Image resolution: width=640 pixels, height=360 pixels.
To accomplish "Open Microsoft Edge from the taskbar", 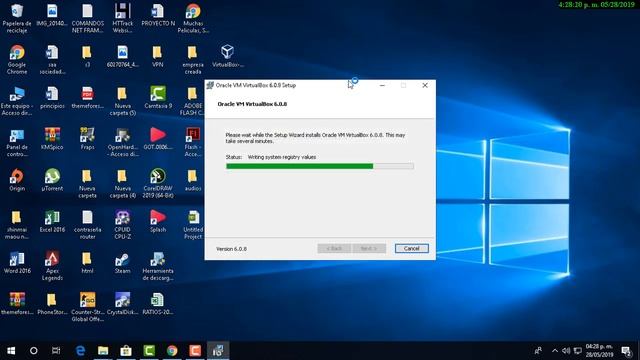I will pos(80,351).
